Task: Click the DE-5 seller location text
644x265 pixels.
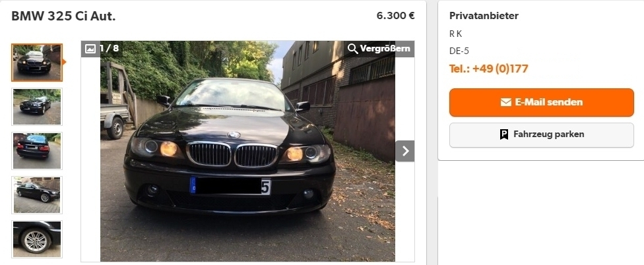Action: coord(459,51)
